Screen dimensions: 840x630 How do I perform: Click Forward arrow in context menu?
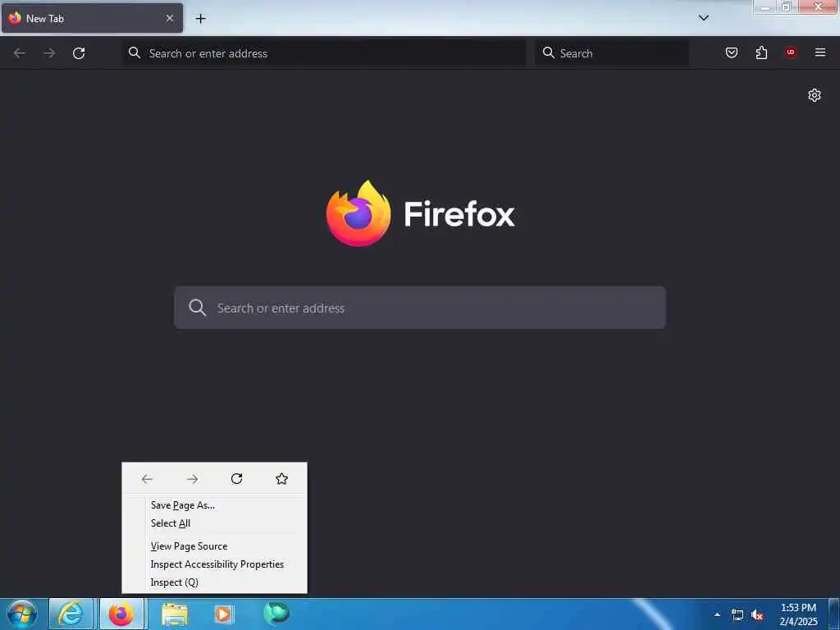coord(192,479)
